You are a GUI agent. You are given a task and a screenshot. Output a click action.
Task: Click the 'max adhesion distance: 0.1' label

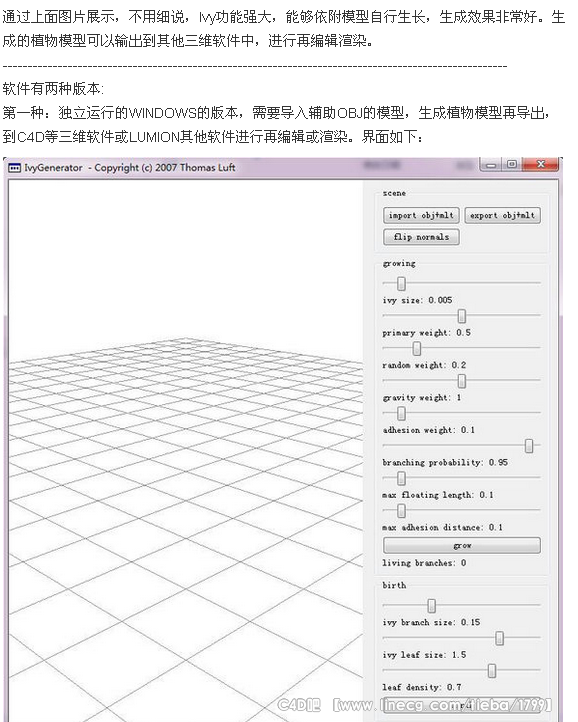pyautogui.click(x=443, y=527)
